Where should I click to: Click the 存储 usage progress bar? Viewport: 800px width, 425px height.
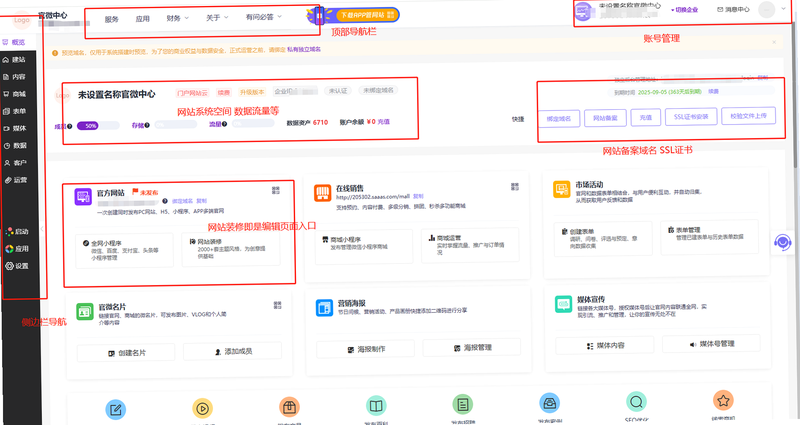pyautogui.click(x=176, y=124)
